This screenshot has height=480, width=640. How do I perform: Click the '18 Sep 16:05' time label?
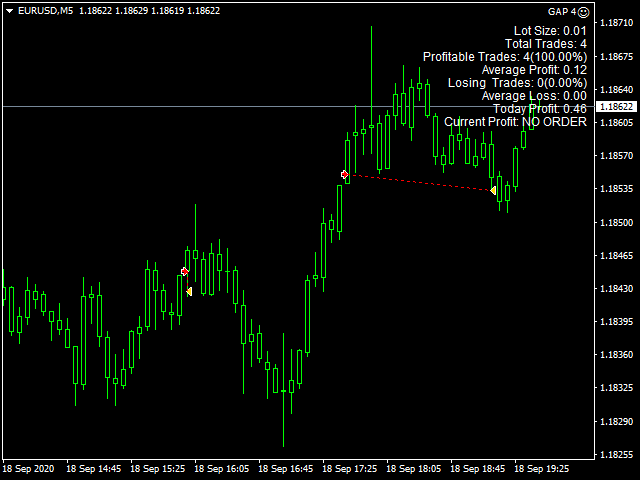coord(222,469)
